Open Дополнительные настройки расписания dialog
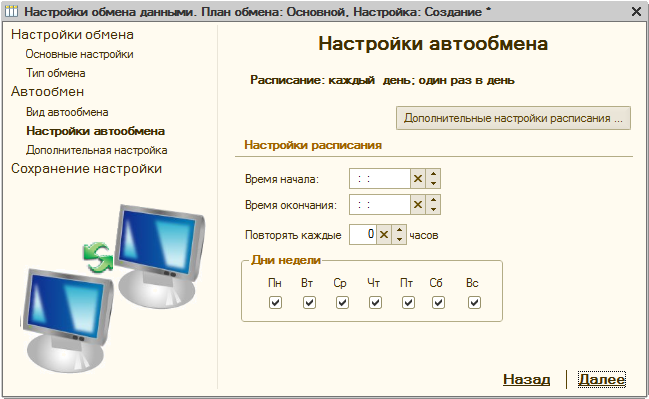Viewport: 649px width, 399px height. coord(513,118)
